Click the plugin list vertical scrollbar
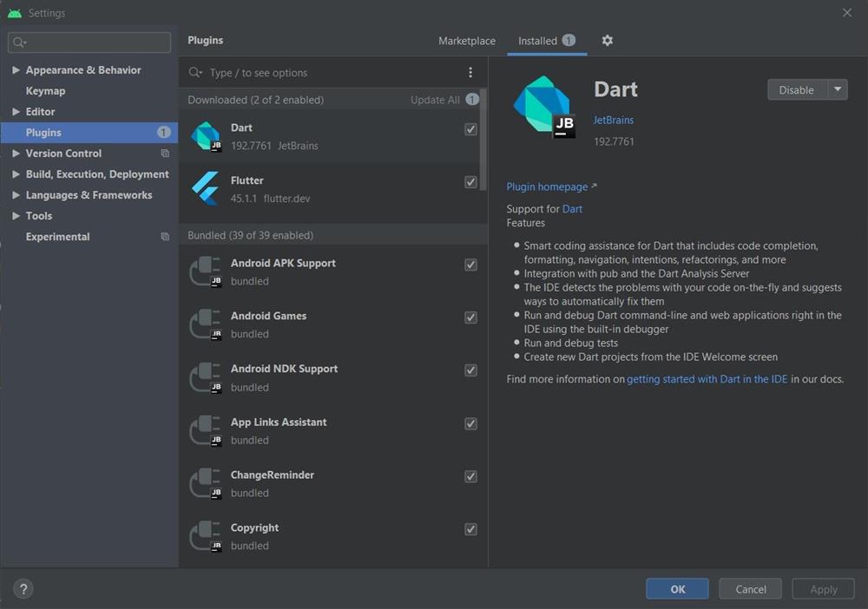This screenshot has height=609, width=868. (x=483, y=140)
